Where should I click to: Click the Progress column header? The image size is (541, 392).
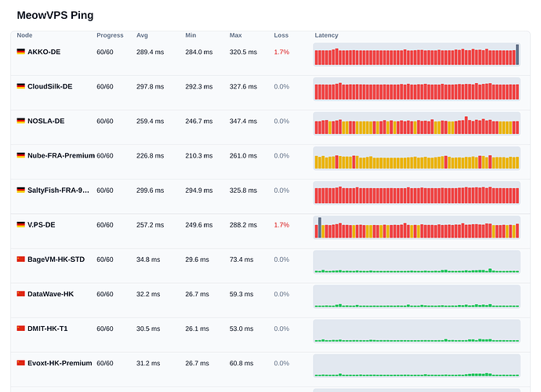coord(110,35)
